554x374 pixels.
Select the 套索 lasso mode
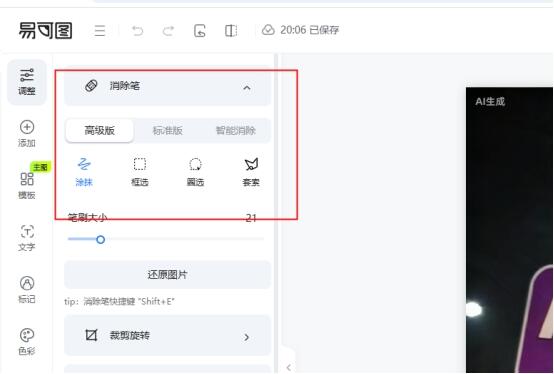coord(251,172)
